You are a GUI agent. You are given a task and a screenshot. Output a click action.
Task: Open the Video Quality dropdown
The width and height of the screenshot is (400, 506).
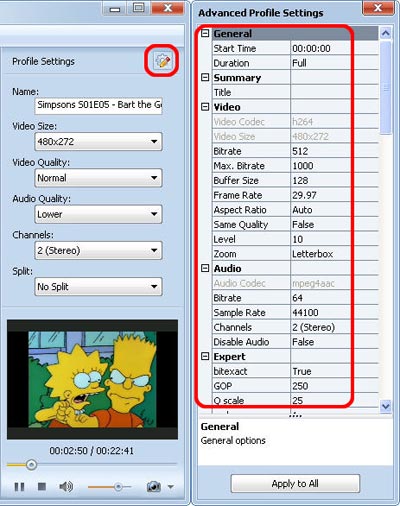pyautogui.click(x=98, y=178)
